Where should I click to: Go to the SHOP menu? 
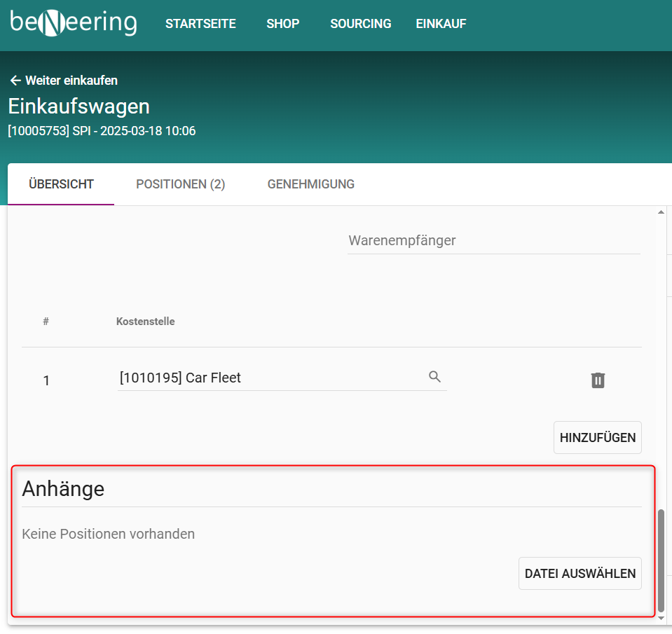pos(282,24)
